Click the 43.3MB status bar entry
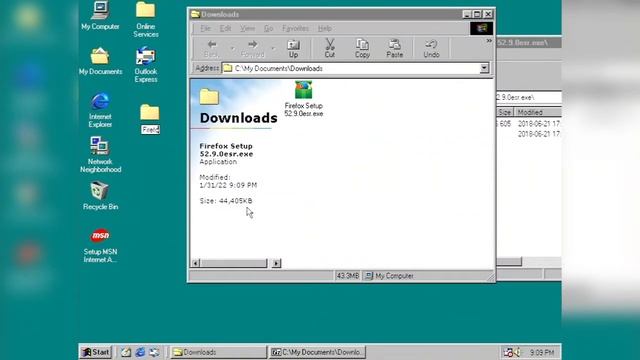Viewport: 640px width, 360px height. [x=347, y=276]
